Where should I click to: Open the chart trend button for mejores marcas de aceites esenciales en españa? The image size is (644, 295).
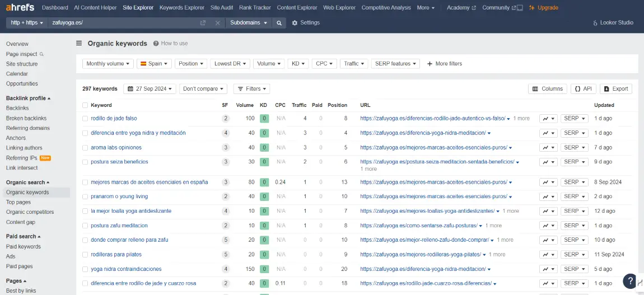pyautogui.click(x=548, y=182)
